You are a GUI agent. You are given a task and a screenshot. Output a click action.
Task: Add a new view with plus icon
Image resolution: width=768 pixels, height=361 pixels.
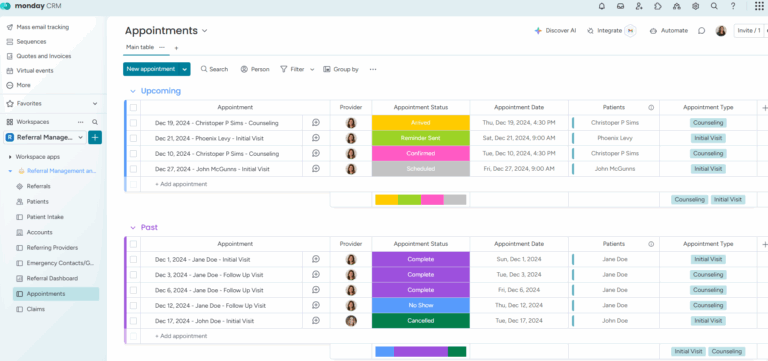tap(176, 48)
